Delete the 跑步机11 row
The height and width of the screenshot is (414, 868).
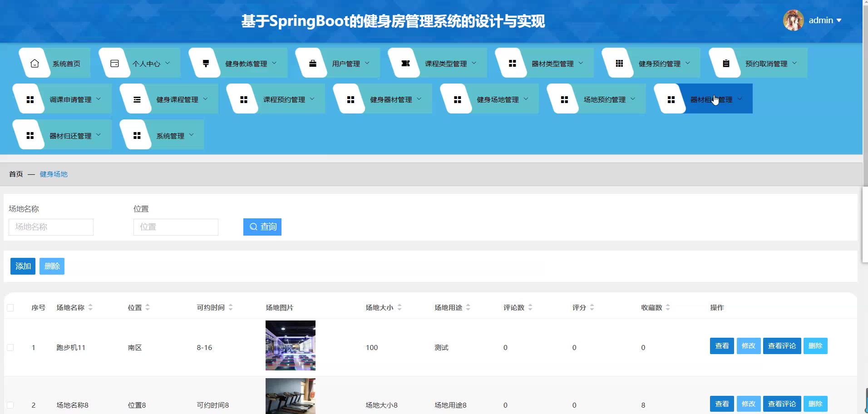point(815,346)
